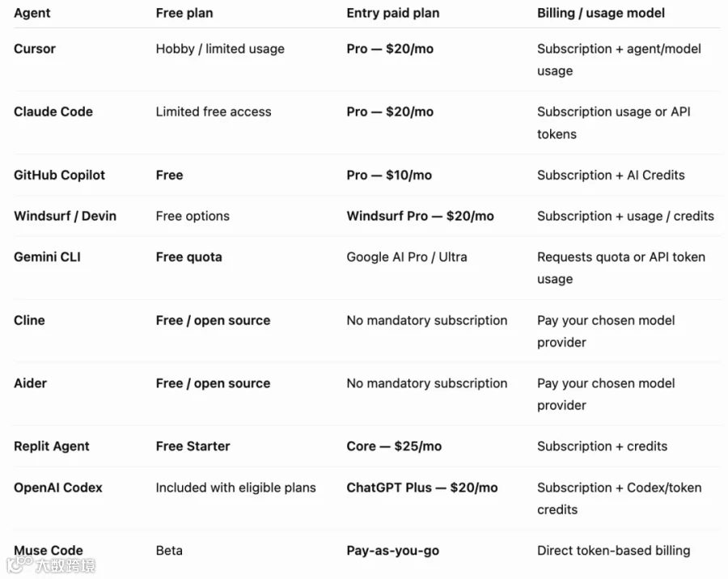
Task: Select GitHub Copilot in the Agent column
Action: point(59,175)
